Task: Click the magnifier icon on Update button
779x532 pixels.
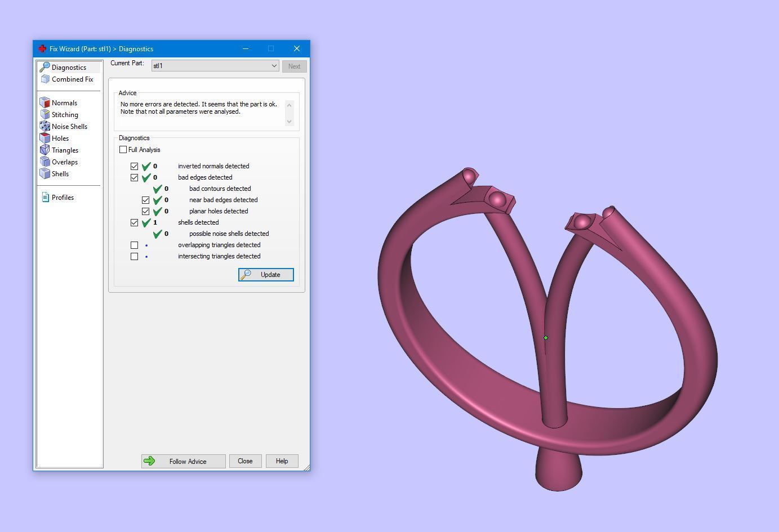Action: pos(246,275)
